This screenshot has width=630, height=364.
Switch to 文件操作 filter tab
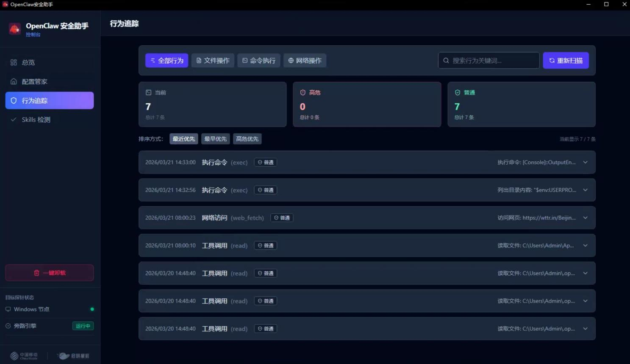click(x=213, y=61)
